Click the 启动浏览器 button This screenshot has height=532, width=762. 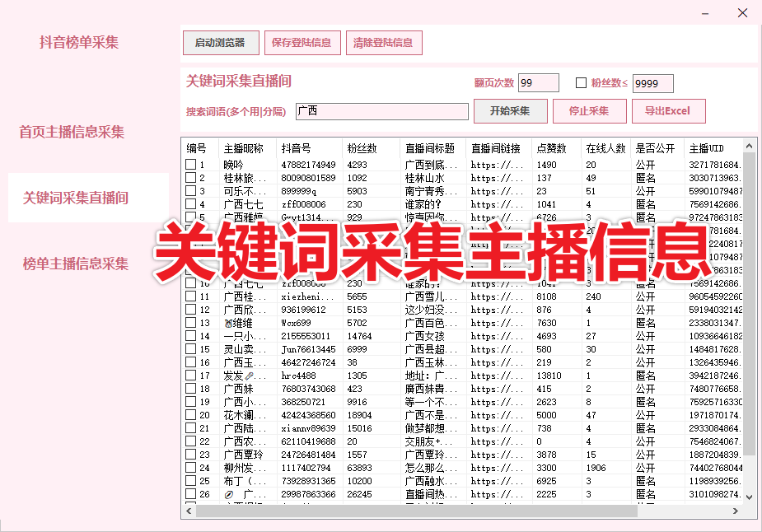(x=220, y=43)
